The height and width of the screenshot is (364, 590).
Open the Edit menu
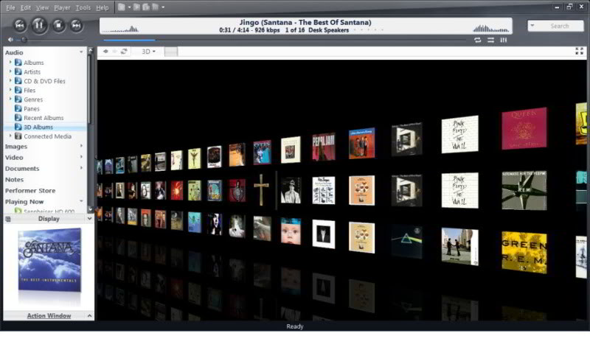(26, 7)
